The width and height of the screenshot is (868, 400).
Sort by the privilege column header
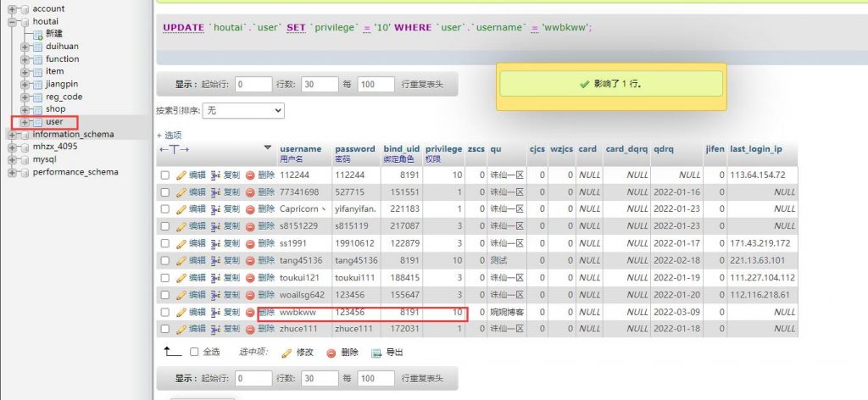(x=443, y=149)
